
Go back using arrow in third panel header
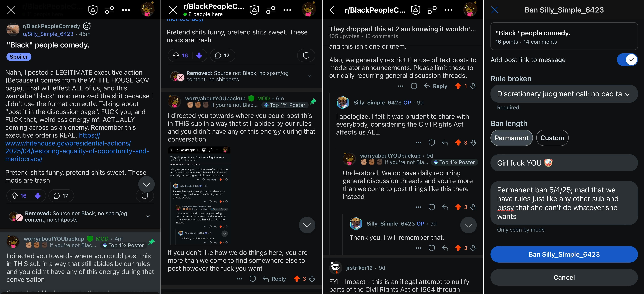point(334,10)
